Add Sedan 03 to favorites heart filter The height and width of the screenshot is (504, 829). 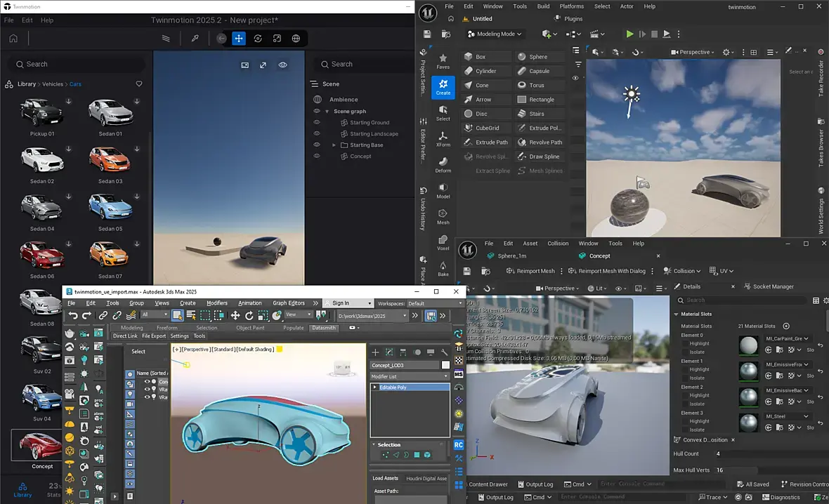click(x=138, y=84)
